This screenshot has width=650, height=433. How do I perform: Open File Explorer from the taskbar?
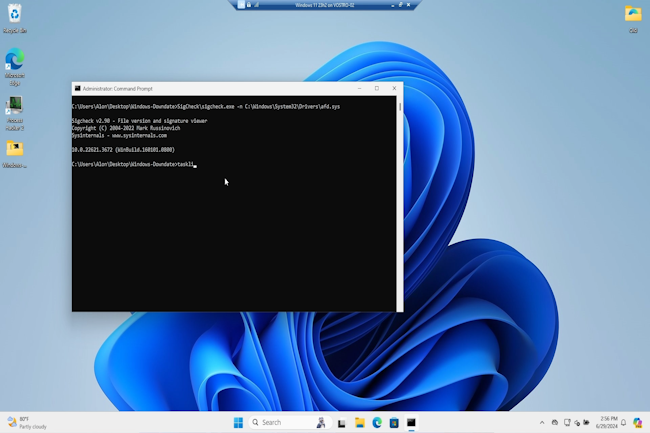[360, 422]
